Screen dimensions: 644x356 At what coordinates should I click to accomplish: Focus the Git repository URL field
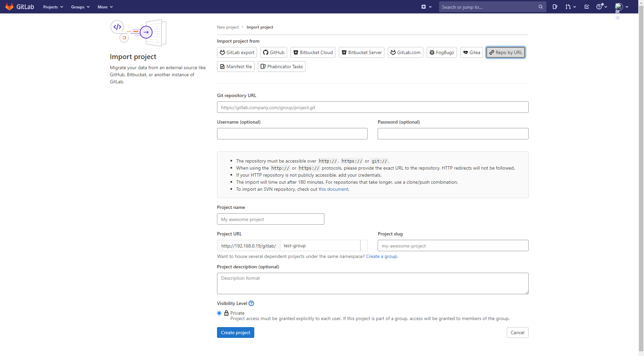tap(373, 107)
